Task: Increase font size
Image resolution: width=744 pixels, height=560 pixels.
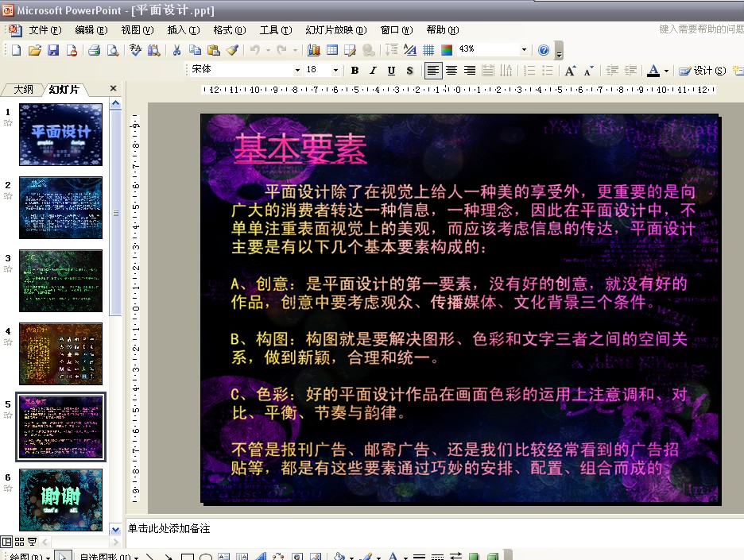Action: click(x=571, y=71)
